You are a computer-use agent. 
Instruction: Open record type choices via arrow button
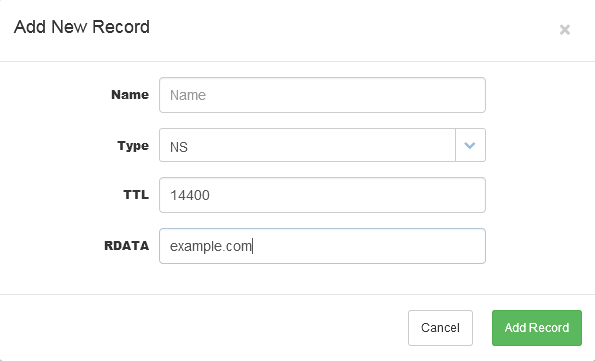pos(470,145)
